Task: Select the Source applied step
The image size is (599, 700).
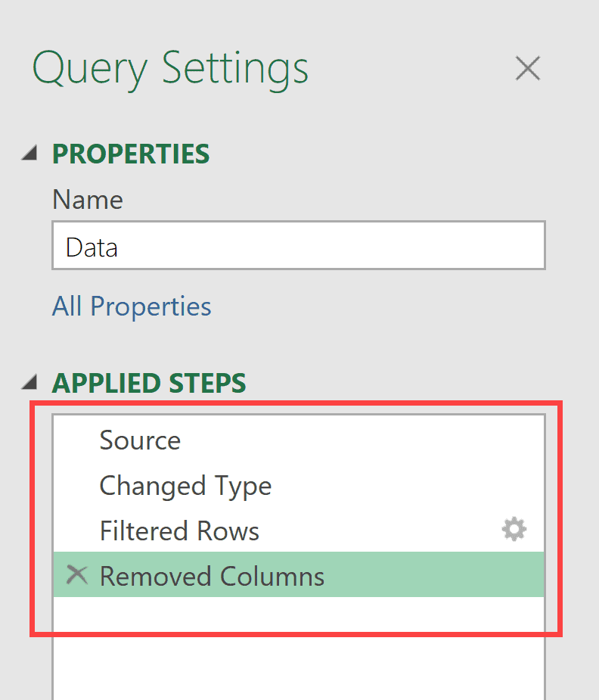Action: point(299,440)
